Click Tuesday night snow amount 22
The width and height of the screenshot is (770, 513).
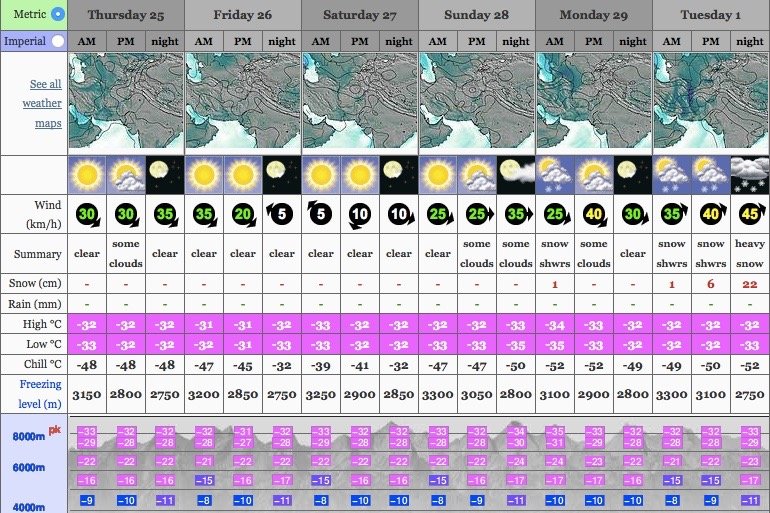point(749,285)
